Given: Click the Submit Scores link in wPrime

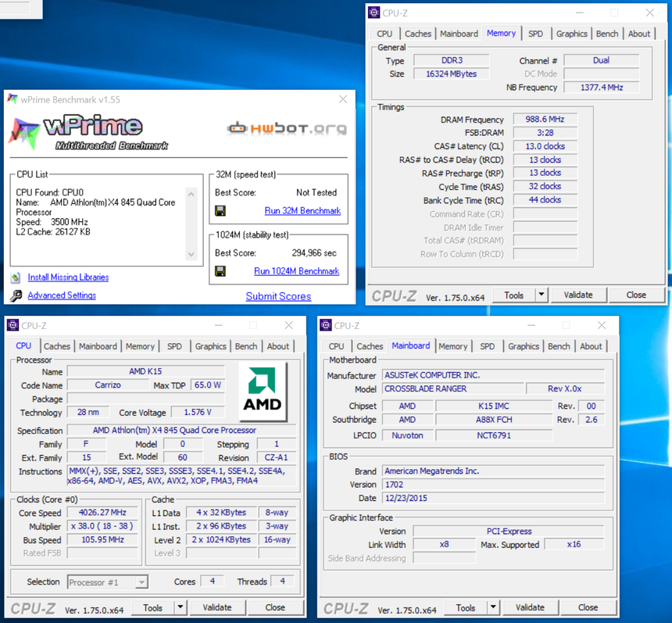Looking at the screenshot, I should [278, 296].
